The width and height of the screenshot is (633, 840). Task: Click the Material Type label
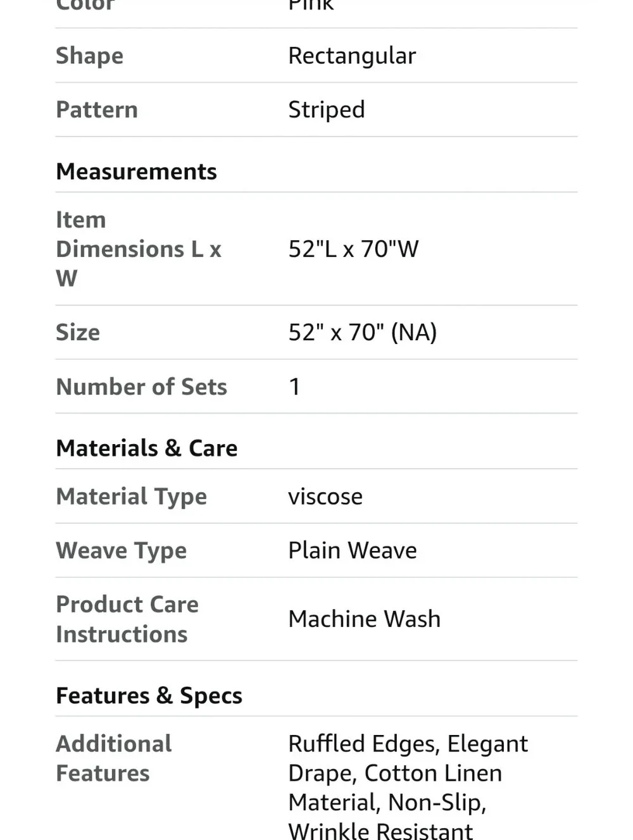point(131,497)
